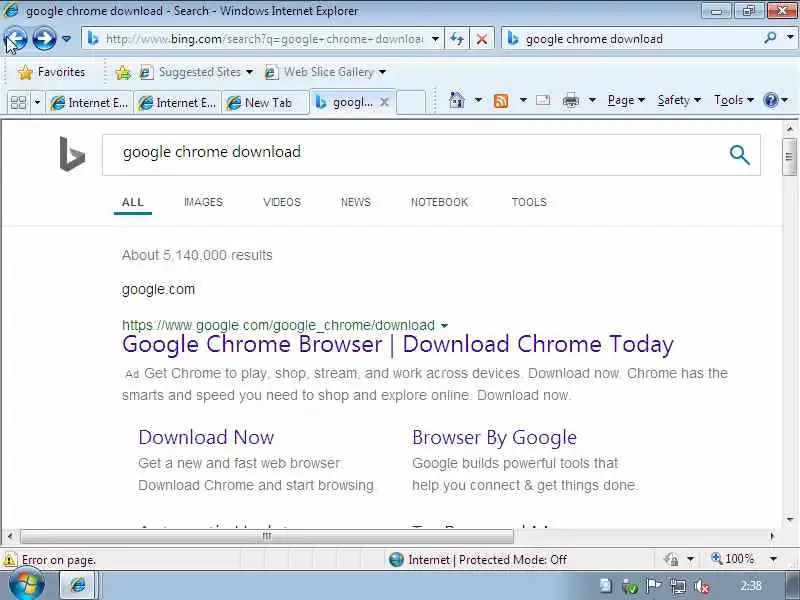Click Internet Explorer taskbar button

coord(78,585)
